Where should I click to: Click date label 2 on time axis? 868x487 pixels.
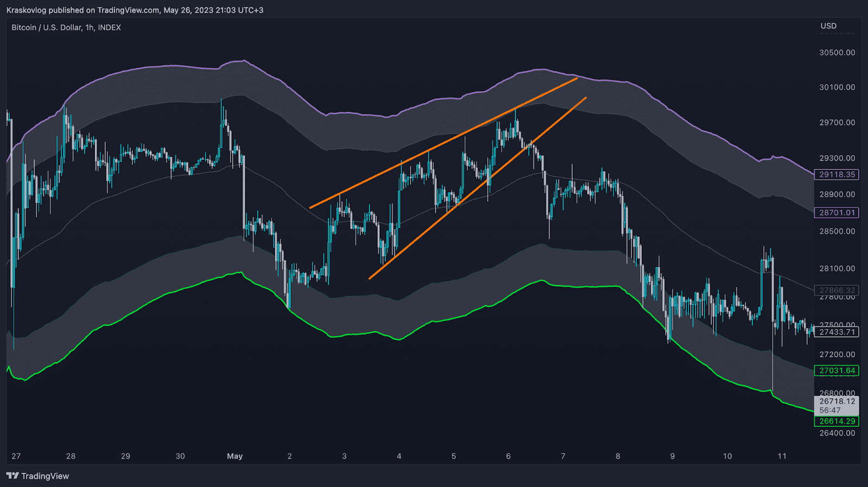pos(290,456)
